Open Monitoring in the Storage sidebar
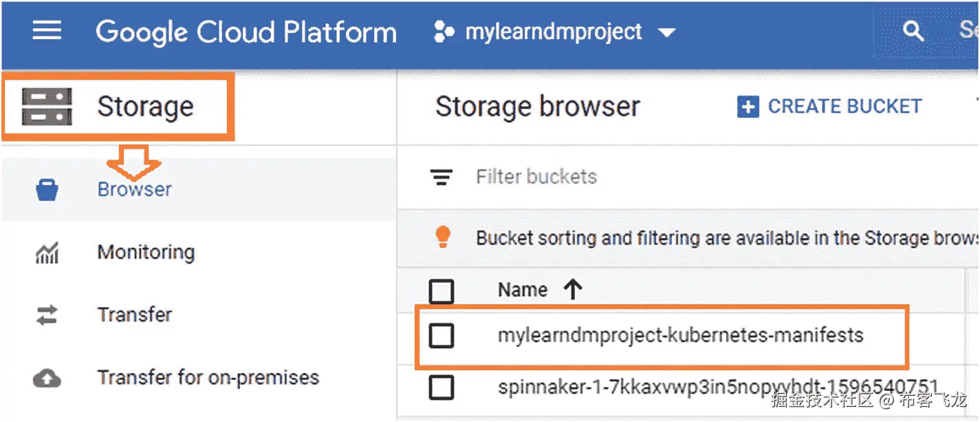This screenshot has height=422, width=980. tap(146, 253)
